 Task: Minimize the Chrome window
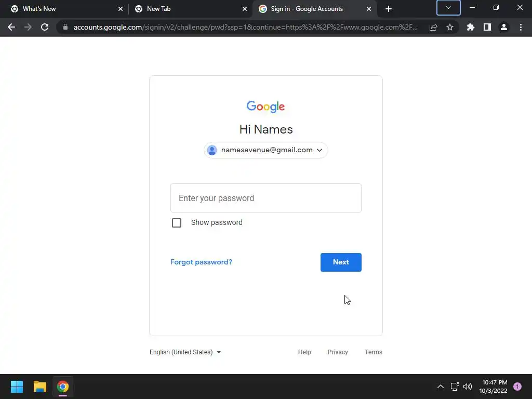coord(472,7)
